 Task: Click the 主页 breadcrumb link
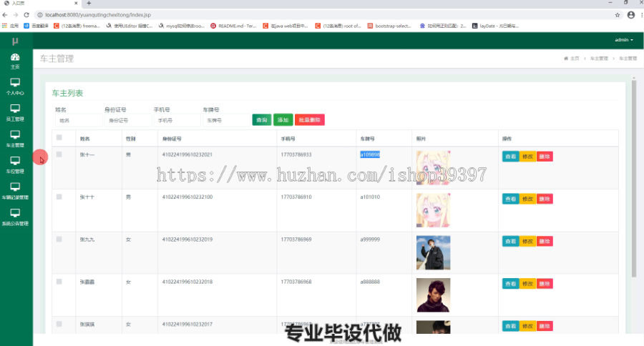[575, 59]
